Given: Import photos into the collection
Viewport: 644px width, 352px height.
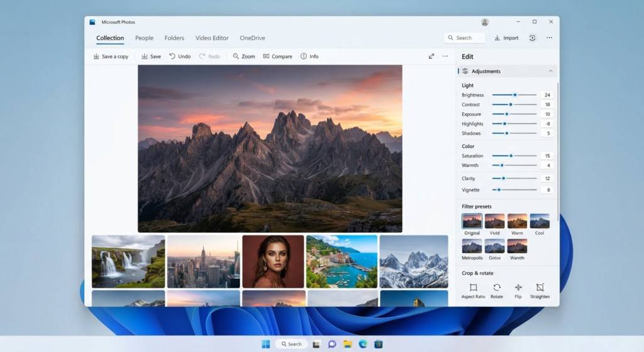Looking at the screenshot, I should pos(506,38).
